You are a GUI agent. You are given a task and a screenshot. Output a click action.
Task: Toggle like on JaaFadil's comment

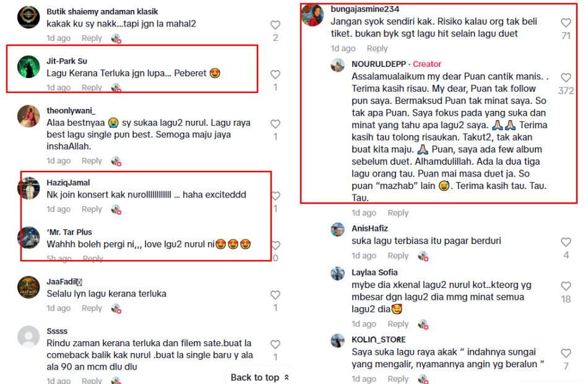click(x=275, y=295)
